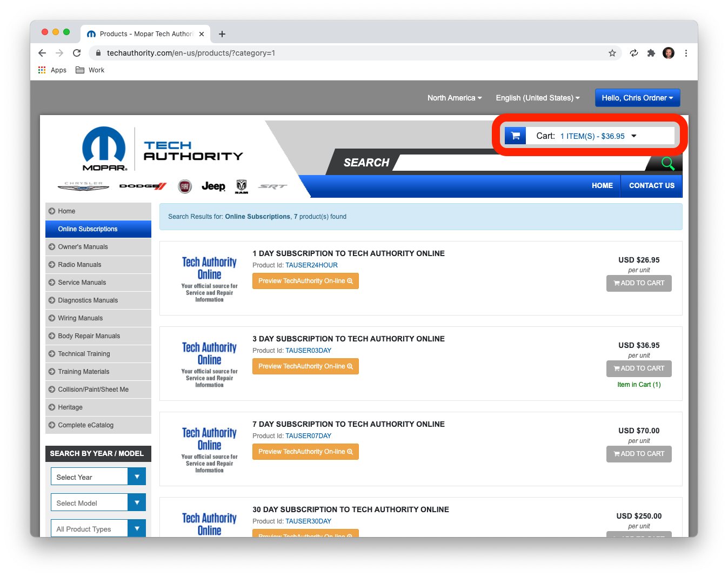
Task: Open Technical Training category
Action: pos(98,354)
